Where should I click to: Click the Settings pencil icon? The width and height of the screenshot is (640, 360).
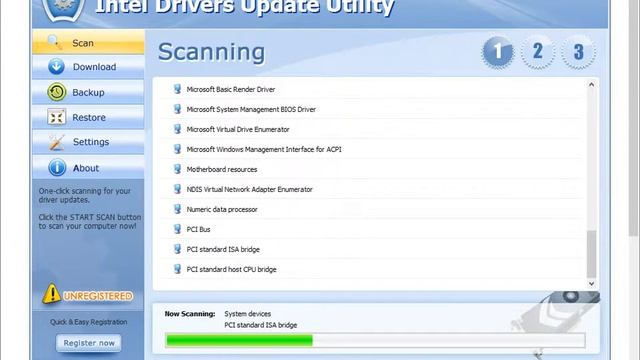point(56,142)
